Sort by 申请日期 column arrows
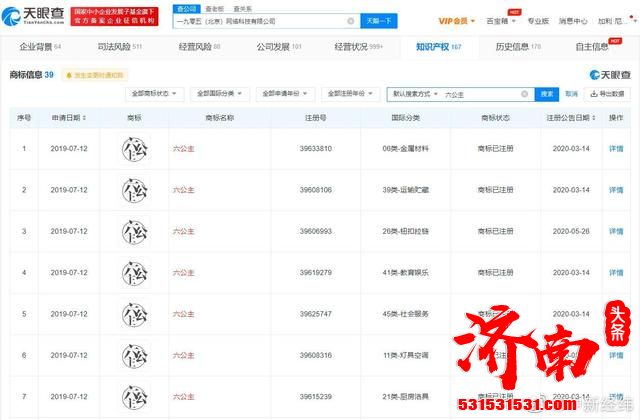The height and width of the screenshot is (420, 640). 84,118
